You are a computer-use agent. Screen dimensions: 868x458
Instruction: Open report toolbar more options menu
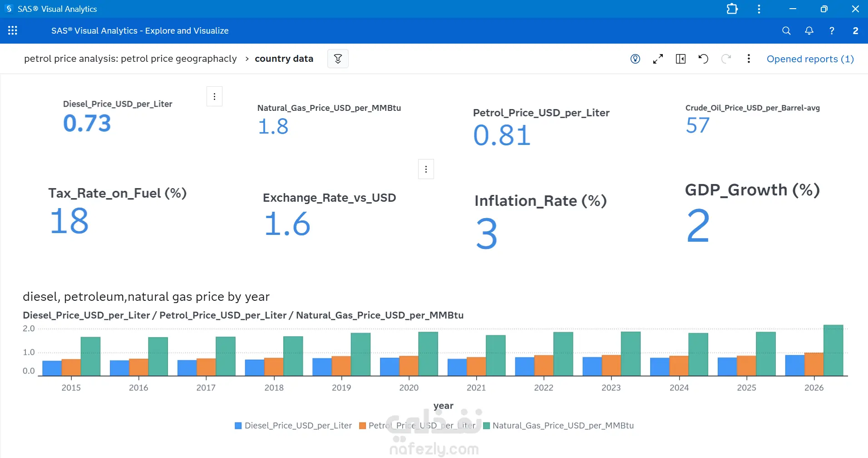pos(749,59)
